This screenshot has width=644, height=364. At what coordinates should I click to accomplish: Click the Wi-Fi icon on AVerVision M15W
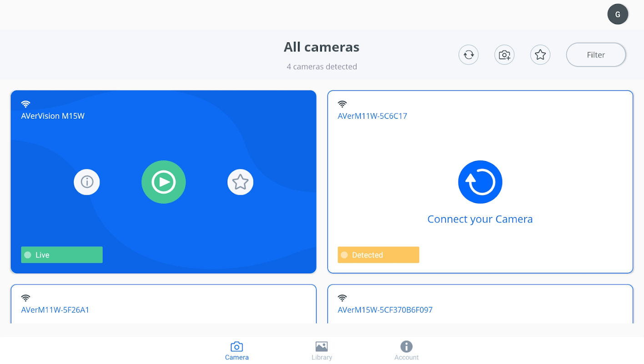26,104
